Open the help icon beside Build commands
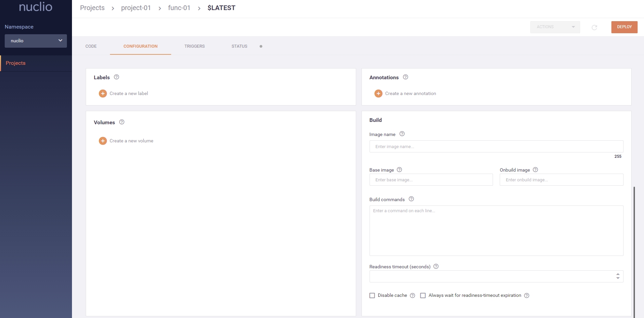This screenshot has width=644, height=318. pos(411,199)
